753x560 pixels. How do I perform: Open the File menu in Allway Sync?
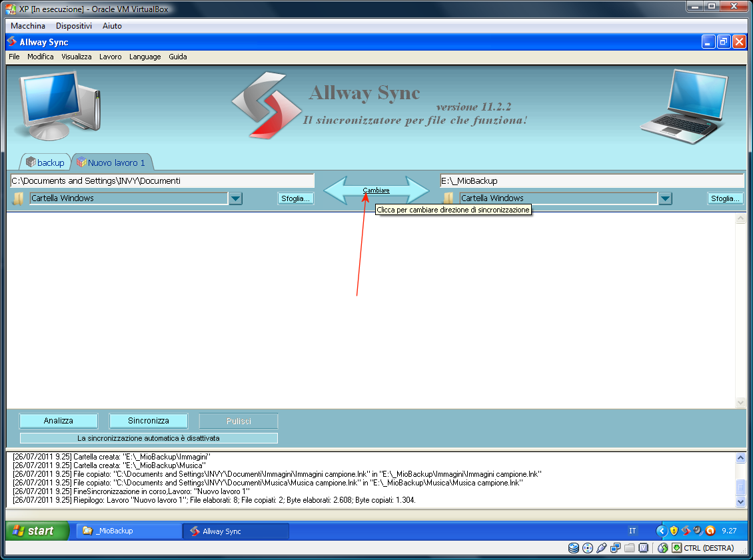[15, 57]
